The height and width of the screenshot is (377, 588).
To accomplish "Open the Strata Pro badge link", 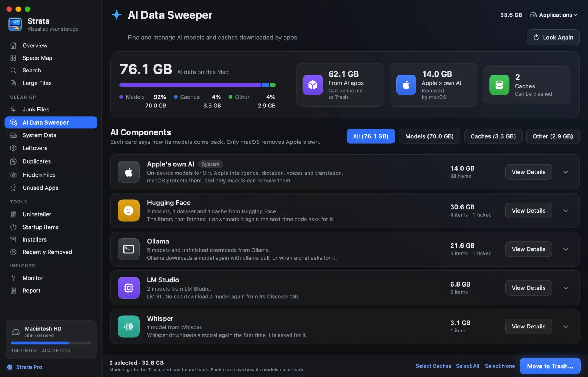I will pyautogui.click(x=25, y=367).
